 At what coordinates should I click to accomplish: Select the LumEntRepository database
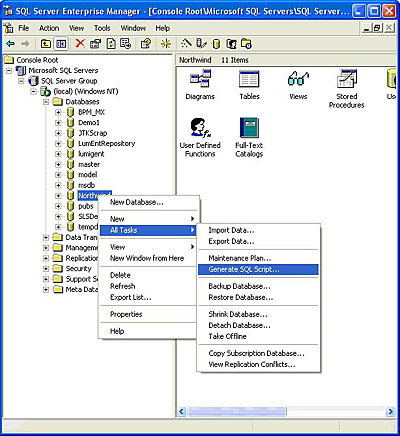tap(106, 143)
